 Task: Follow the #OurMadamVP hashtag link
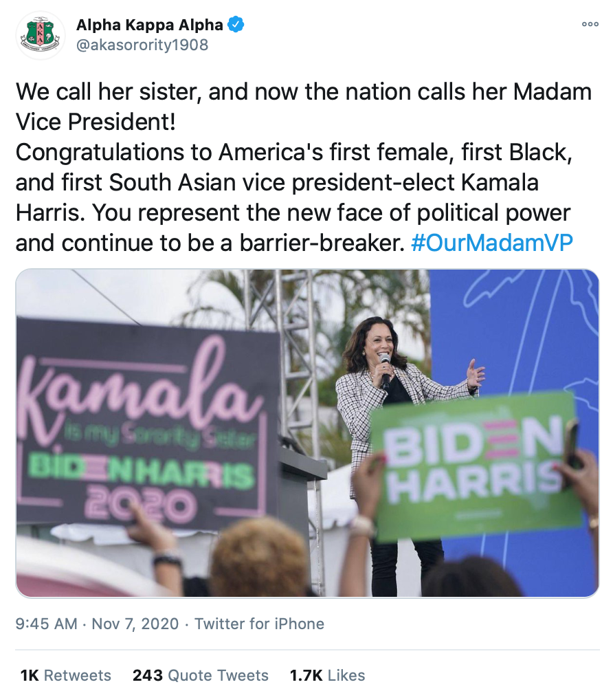pos(491,243)
